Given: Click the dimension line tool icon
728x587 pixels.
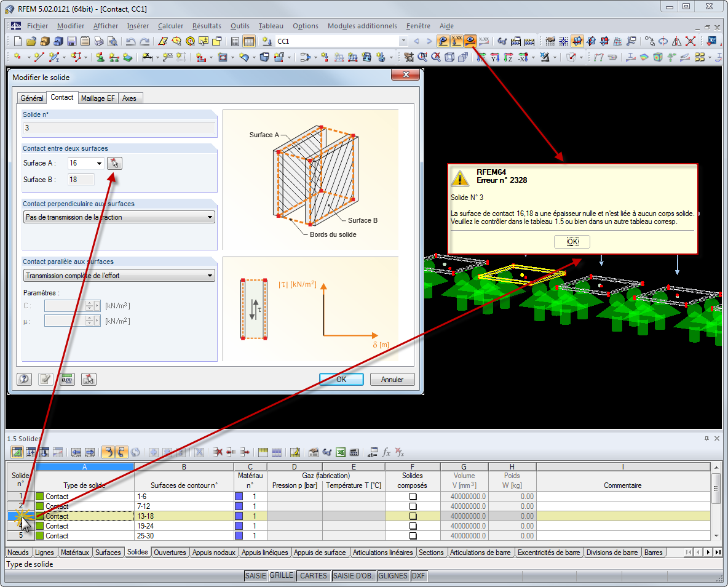Looking at the screenshot, I should pos(147,57).
